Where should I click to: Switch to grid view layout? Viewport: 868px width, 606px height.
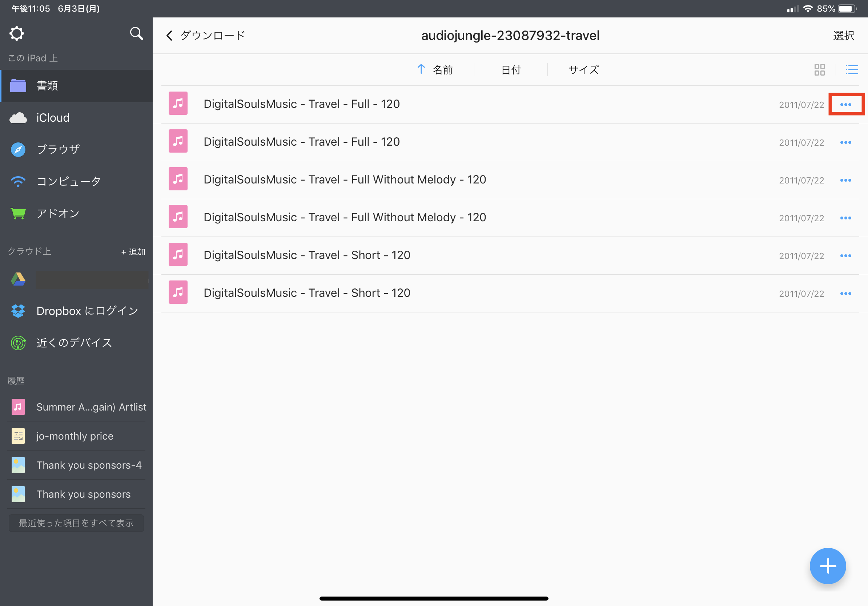click(819, 69)
